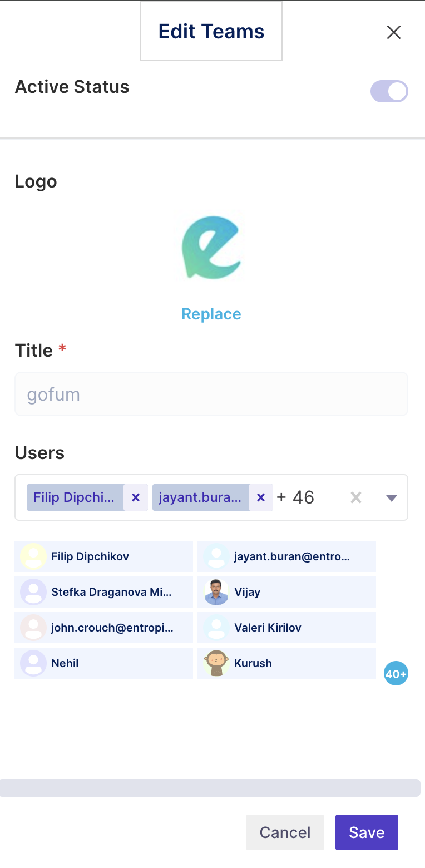Expand the Users dropdown arrow
The image size is (425, 868).
(392, 498)
